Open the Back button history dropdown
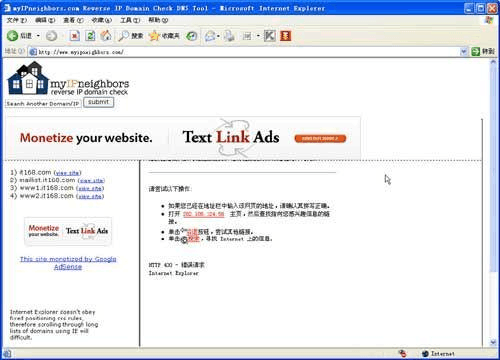 click(38, 36)
